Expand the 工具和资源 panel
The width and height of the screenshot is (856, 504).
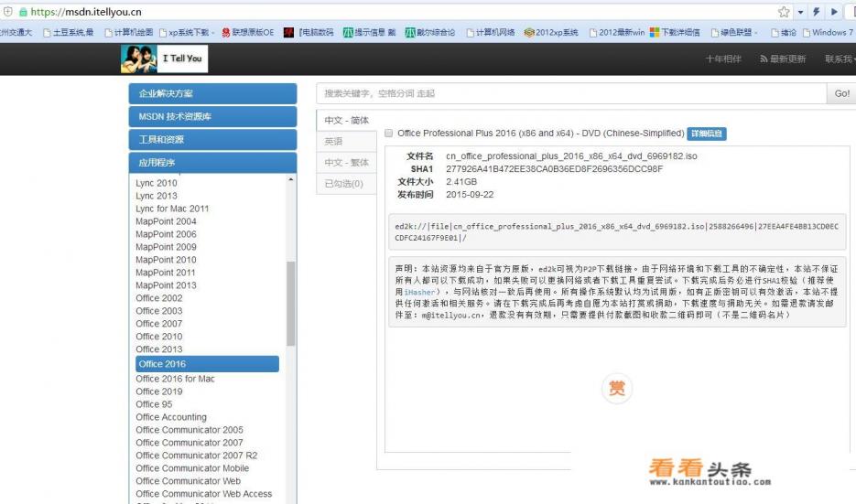click(212, 140)
